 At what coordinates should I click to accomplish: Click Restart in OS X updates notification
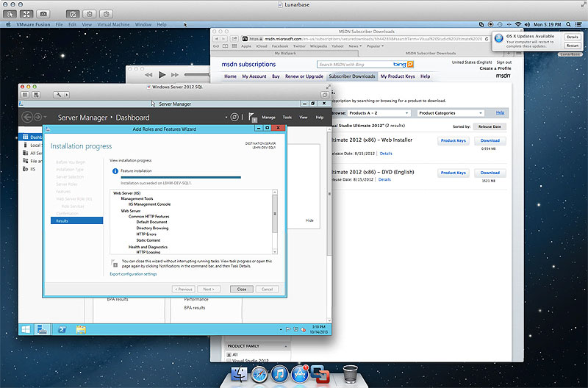pos(573,46)
